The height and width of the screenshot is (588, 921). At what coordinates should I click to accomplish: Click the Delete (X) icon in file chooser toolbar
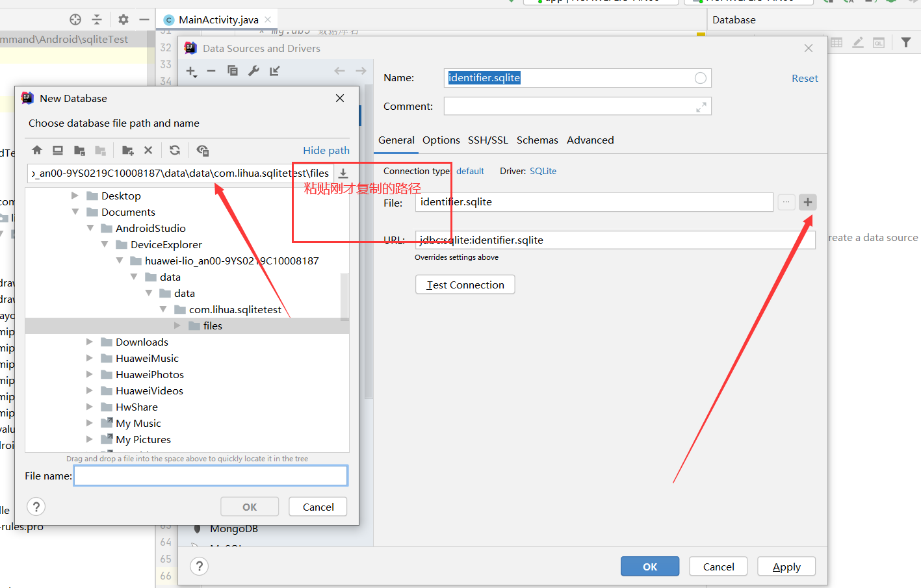(148, 150)
